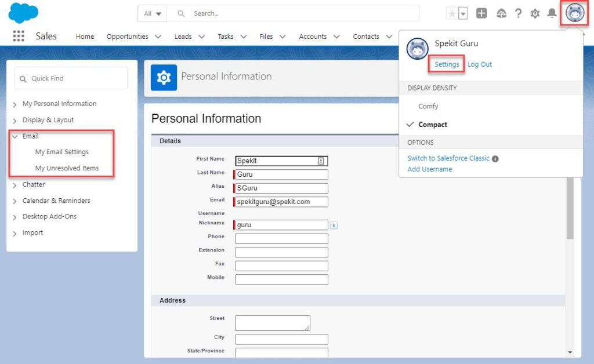
Task: Open the Files tab dropdown chevron
Action: pyautogui.click(x=282, y=37)
